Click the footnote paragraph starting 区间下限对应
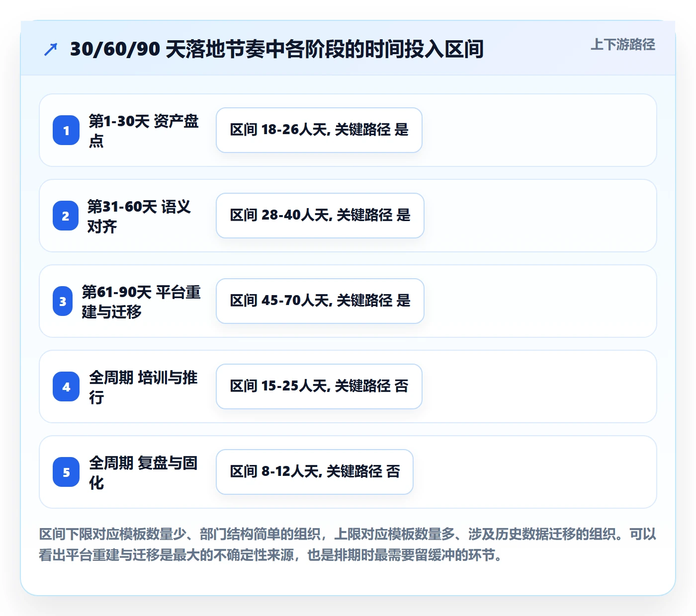 point(348,544)
